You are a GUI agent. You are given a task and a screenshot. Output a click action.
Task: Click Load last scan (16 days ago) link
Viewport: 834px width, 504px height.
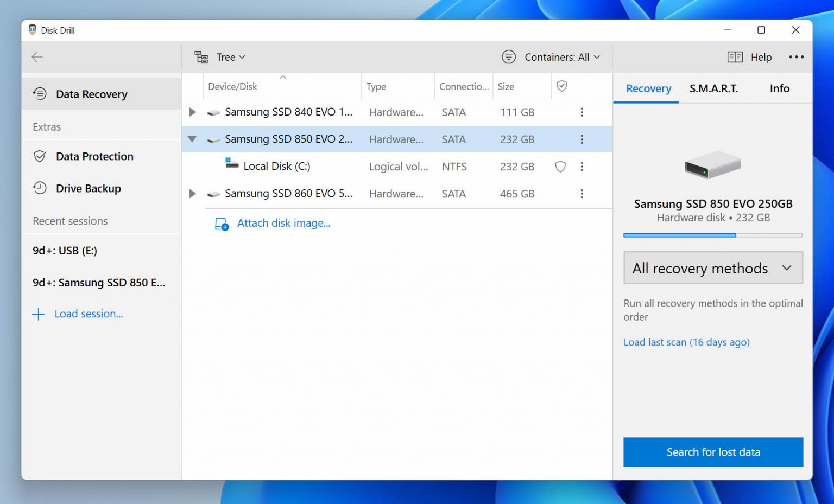pos(686,342)
